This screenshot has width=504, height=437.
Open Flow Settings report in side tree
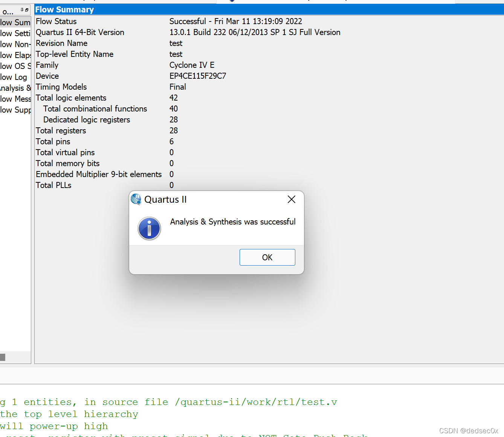15,34
